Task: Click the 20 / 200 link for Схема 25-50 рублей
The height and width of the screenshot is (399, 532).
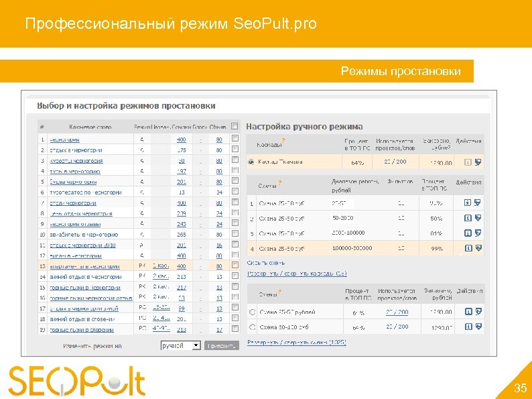Action: point(397,312)
